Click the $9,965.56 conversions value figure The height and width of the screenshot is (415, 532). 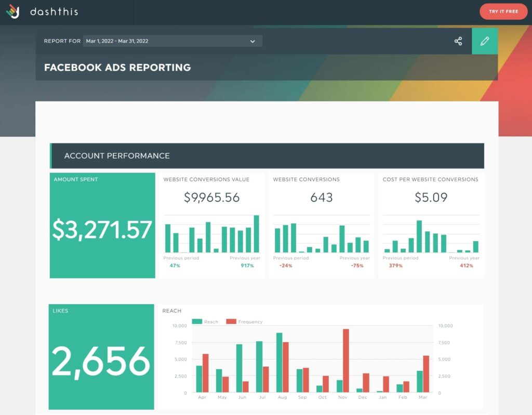click(x=212, y=197)
